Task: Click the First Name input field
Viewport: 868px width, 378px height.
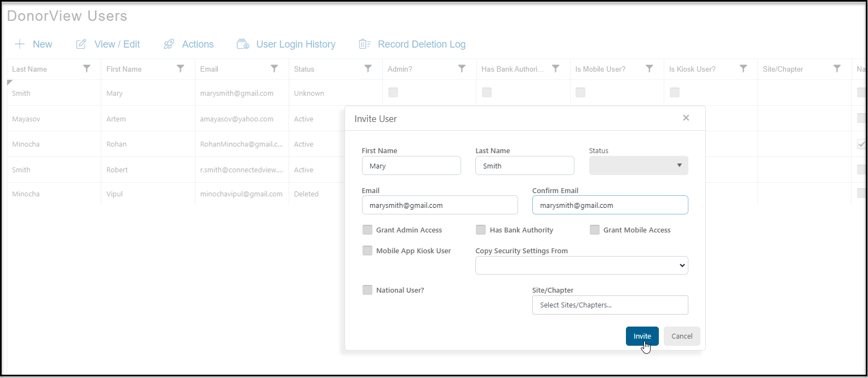Action: pyautogui.click(x=411, y=166)
